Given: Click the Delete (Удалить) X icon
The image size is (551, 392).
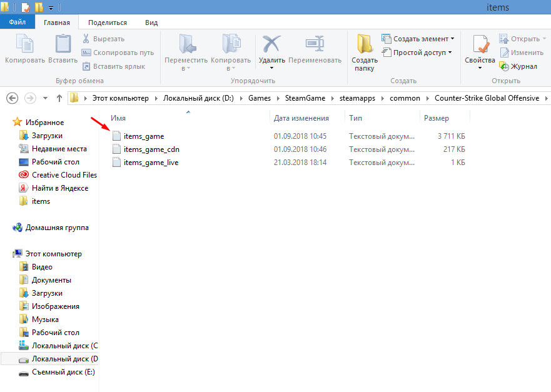Looking at the screenshot, I should 271,44.
